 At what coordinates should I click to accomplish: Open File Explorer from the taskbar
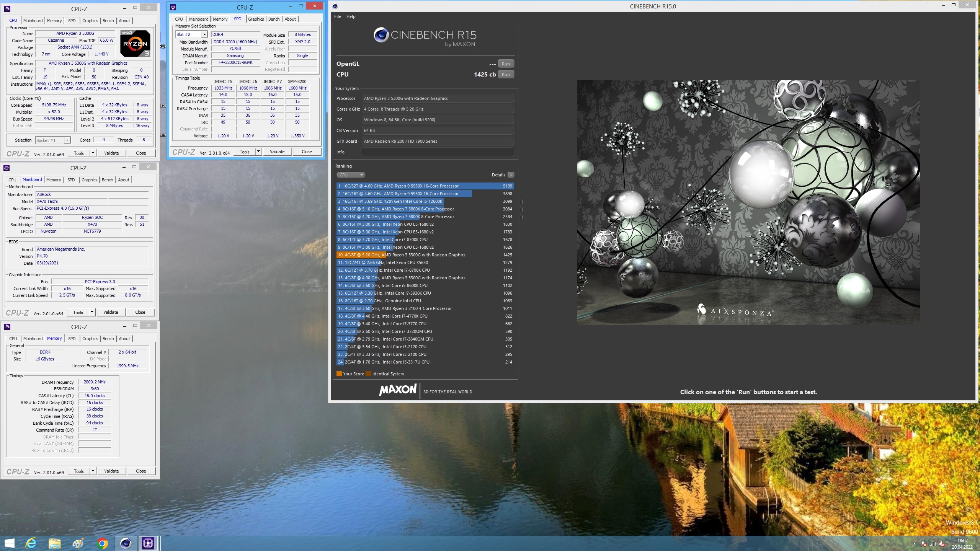pyautogui.click(x=54, y=543)
